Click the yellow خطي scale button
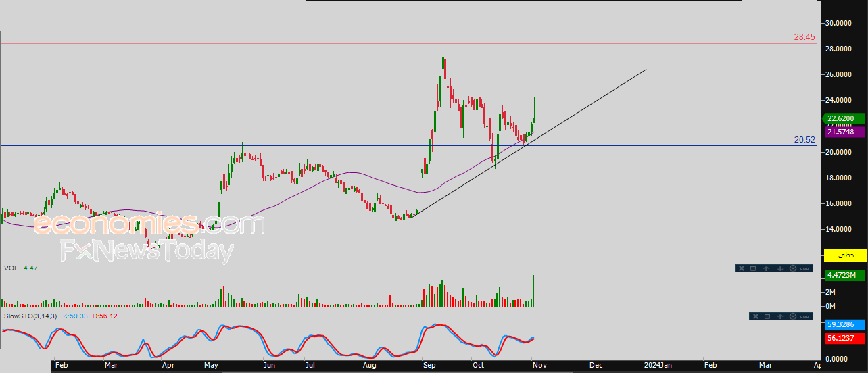 (845, 255)
